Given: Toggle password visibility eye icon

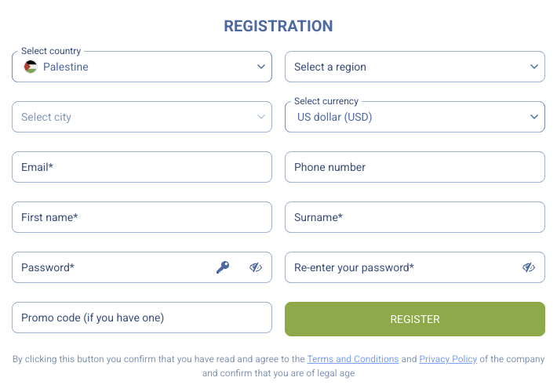Looking at the screenshot, I should 256,267.
